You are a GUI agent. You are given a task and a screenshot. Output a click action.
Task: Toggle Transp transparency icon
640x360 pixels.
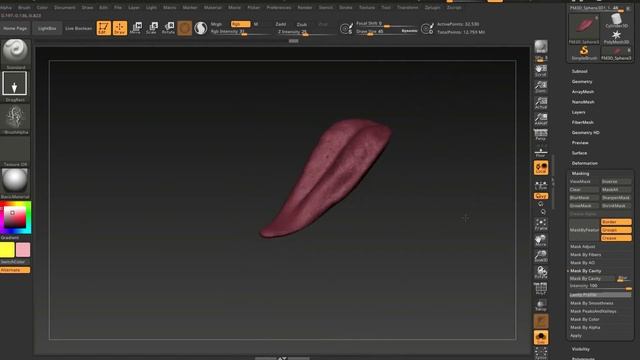(541, 305)
